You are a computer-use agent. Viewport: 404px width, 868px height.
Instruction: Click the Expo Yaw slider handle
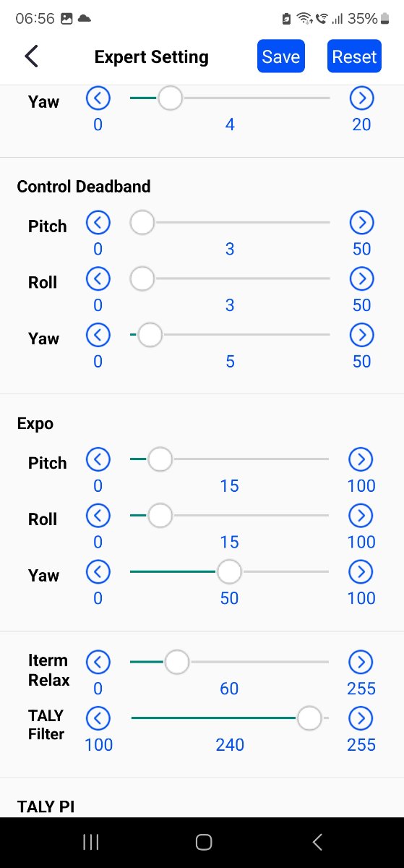pyautogui.click(x=229, y=572)
